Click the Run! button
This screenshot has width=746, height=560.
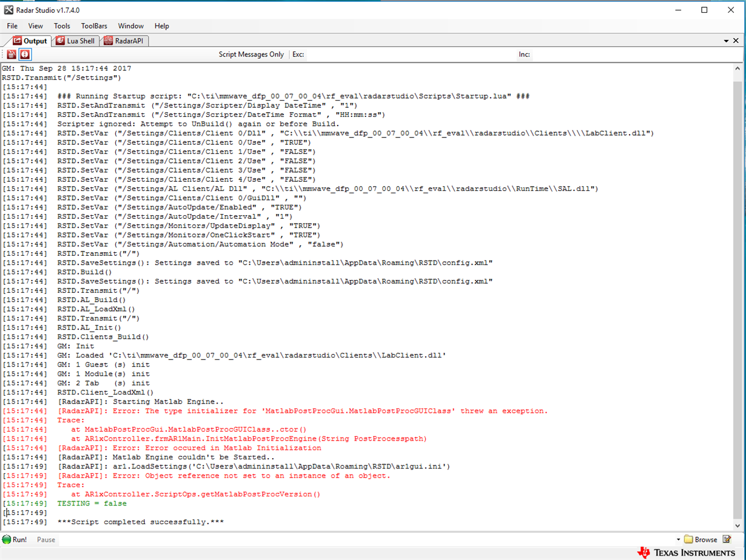15,539
